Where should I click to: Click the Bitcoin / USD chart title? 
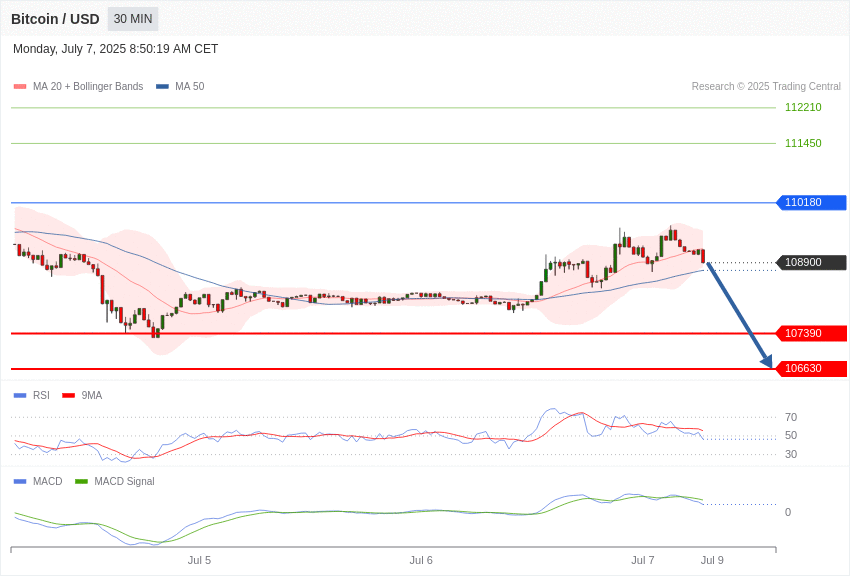point(55,19)
